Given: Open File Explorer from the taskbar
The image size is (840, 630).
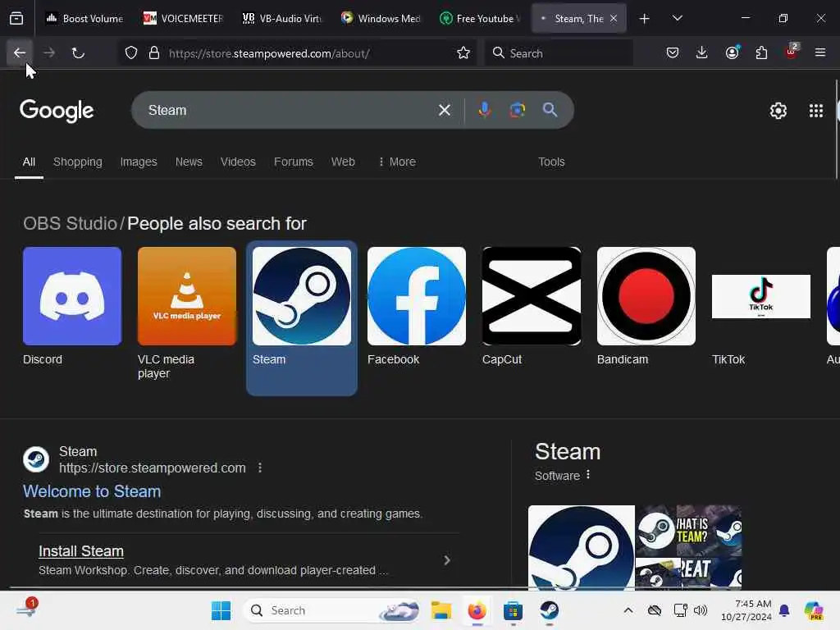Looking at the screenshot, I should tap(441, 610).
